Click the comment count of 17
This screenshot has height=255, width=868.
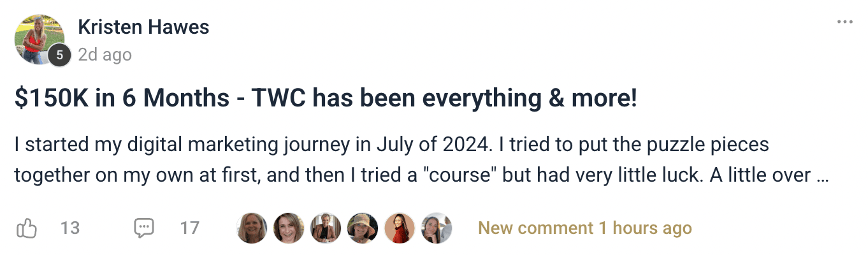pos(189,228)
